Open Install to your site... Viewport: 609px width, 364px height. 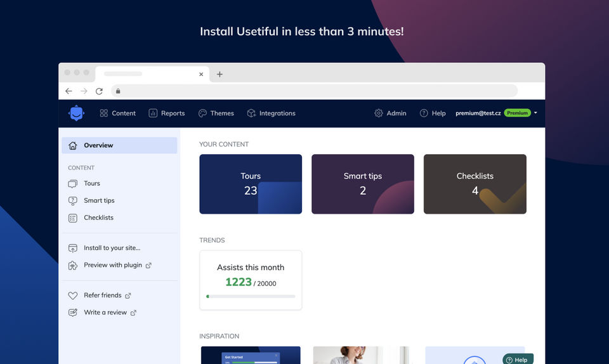click(112, 247)
